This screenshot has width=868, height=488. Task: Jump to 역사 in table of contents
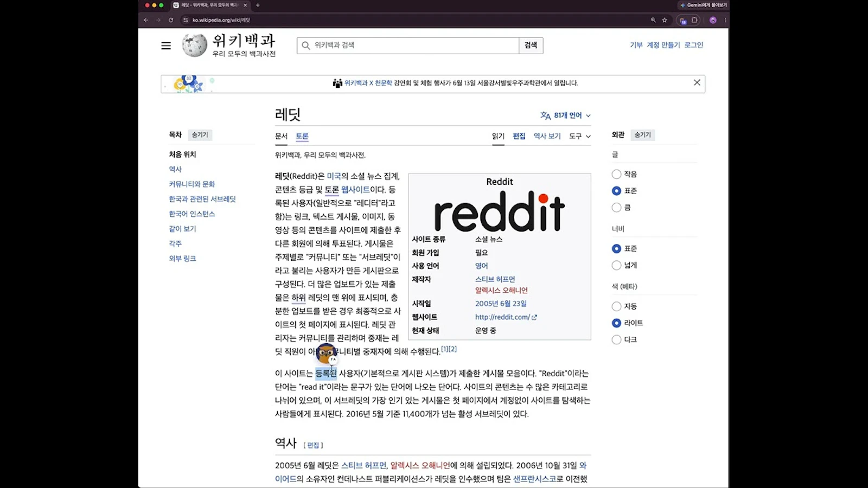175,169
